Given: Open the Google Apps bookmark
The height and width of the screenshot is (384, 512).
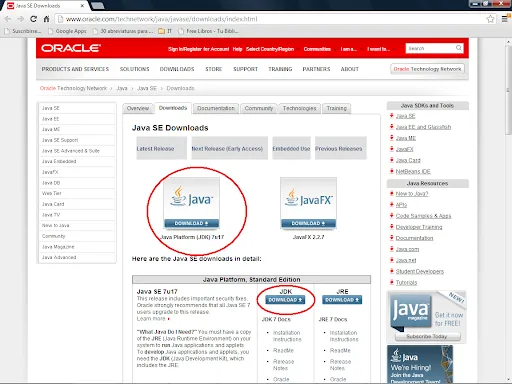Looking at the screenshot, I should (x=67, y=31).
